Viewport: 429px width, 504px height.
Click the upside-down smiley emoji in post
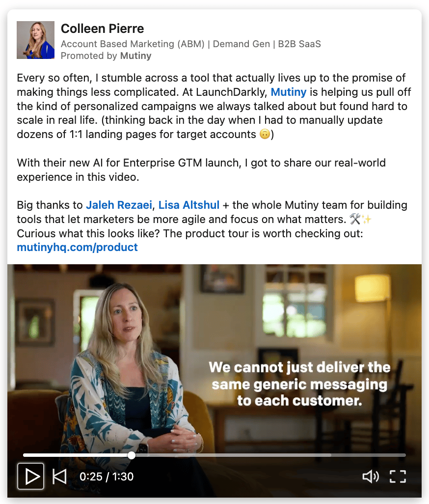pyautogui.click(x=265, y=134)
